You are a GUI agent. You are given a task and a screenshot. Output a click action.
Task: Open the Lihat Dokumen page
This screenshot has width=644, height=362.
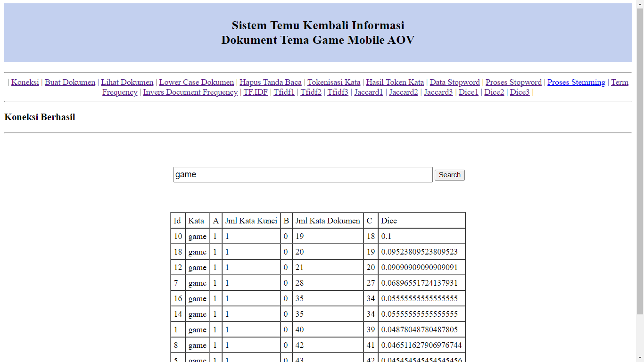click(x=127, y=82)
